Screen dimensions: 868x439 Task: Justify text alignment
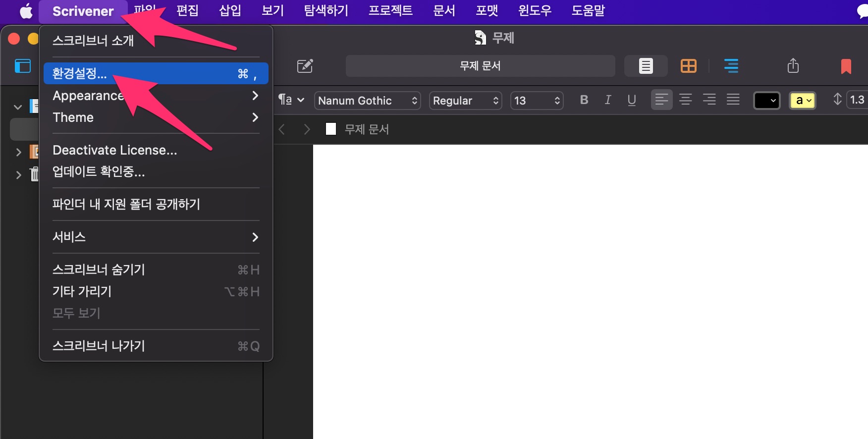tap(733, 100)
